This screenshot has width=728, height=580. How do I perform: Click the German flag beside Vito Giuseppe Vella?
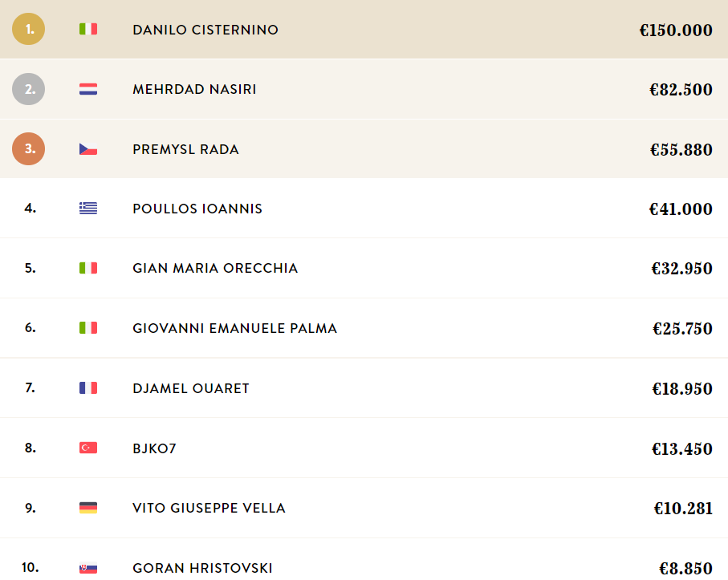point(88,508)
